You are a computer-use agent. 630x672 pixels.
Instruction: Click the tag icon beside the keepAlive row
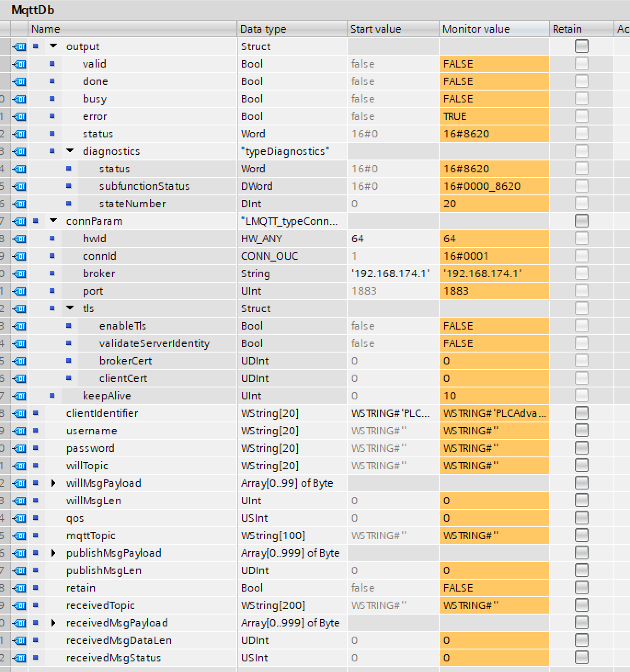tap(19, 396)
